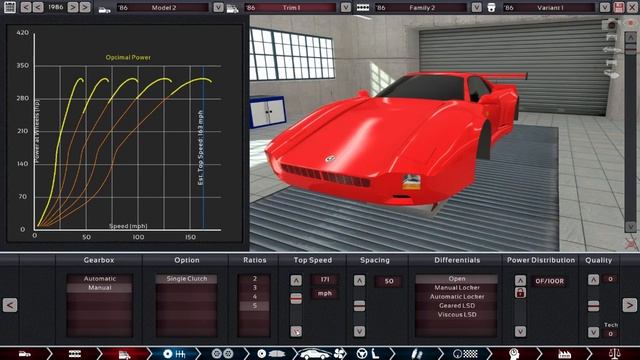The image size is (640, 360).
Task: Open the test track checkered flag tab
Action: coord(465,354)
